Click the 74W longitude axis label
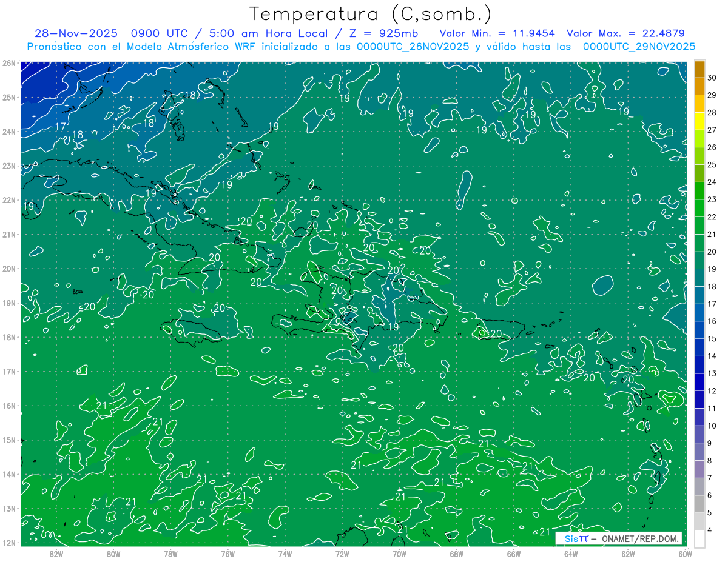This screenshot has height=562, width=728. 285,553
